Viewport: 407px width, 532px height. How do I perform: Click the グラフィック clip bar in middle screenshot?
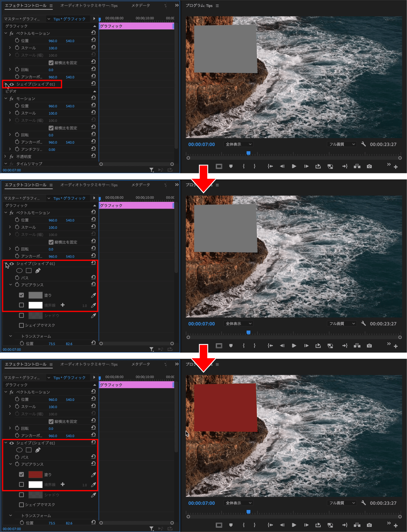(136, 206)
